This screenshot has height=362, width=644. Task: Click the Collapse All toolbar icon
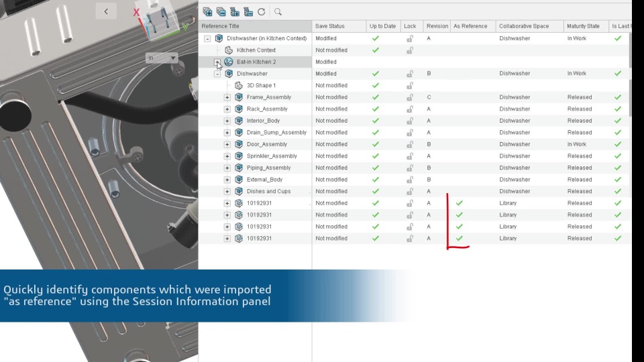(x=221, y=12)
